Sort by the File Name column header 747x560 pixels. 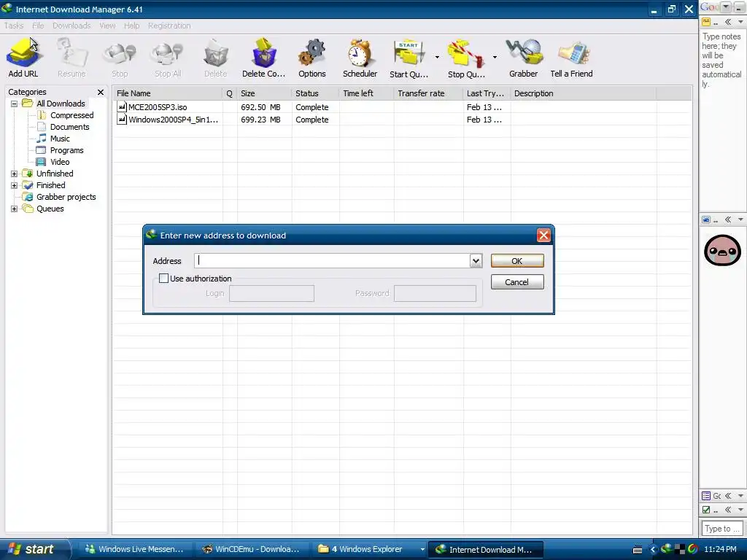(168, 93)
